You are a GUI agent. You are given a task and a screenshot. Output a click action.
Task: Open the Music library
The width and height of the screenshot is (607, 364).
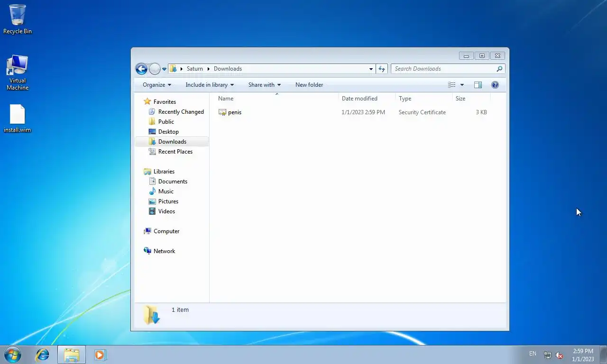(x=166, y=191)
